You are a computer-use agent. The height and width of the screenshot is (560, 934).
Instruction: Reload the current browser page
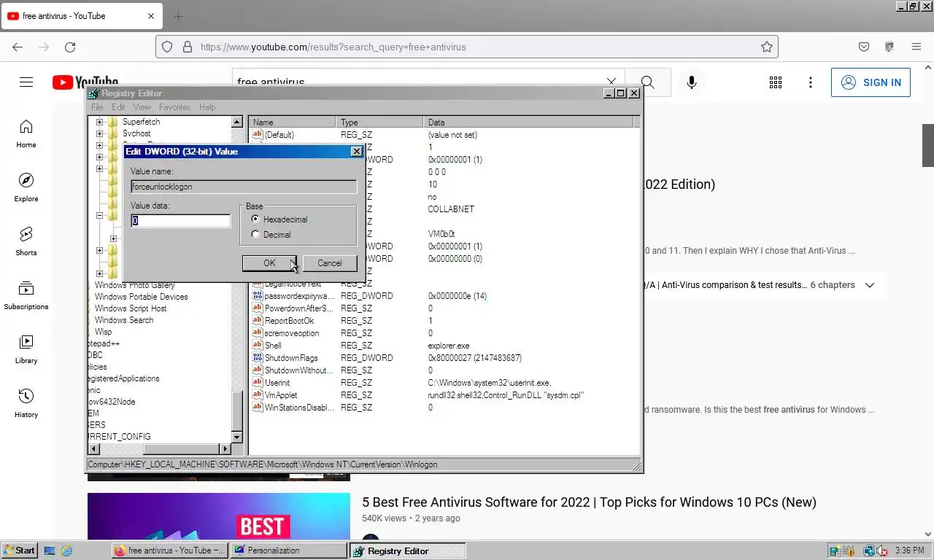click(x=70, y=47)
